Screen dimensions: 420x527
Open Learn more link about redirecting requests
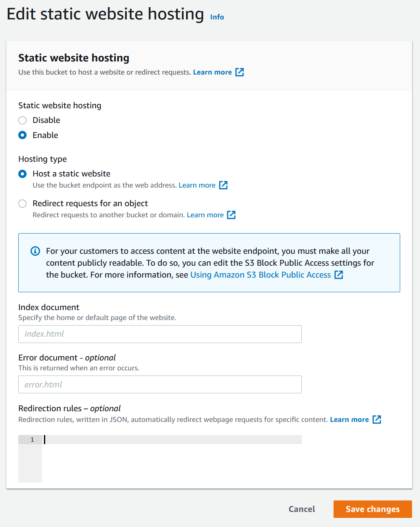[205, 215]
